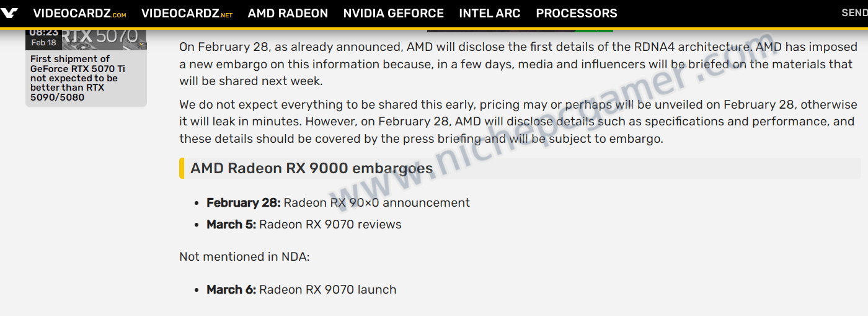The width and height of the screenshot is (868, 316).
Task: Open the RTX 5070 Ti shipment article
Action: (x=77, y=78)
